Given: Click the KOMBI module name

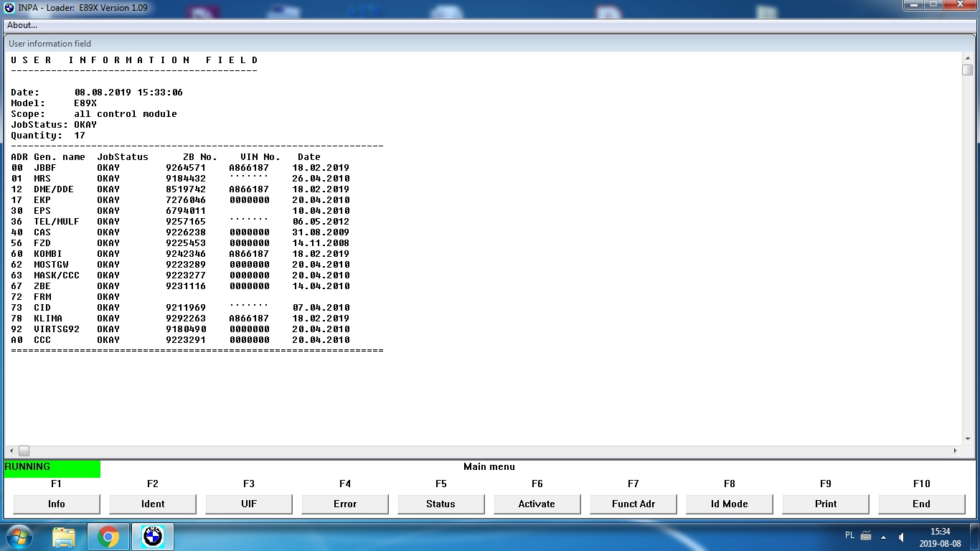Looking at the screenshot, I should [x=48, y=254].
